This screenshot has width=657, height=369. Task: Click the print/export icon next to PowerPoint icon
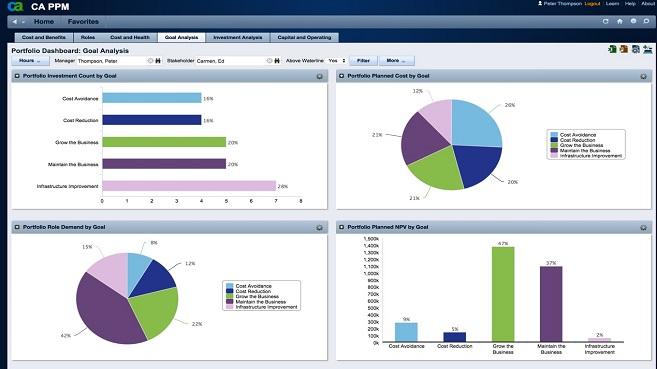click(636, 49)
